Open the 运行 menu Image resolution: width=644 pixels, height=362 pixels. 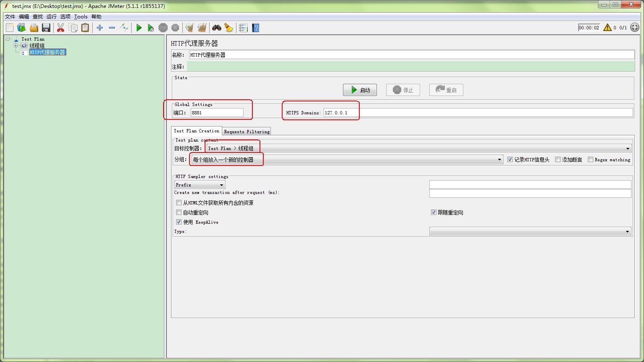(52, 17)
